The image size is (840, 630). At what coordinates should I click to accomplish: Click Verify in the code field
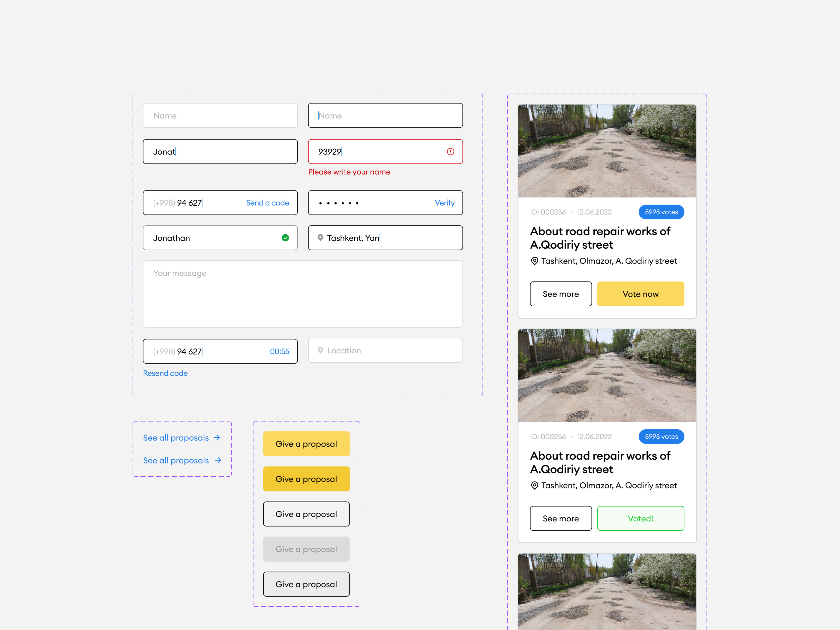444,203
